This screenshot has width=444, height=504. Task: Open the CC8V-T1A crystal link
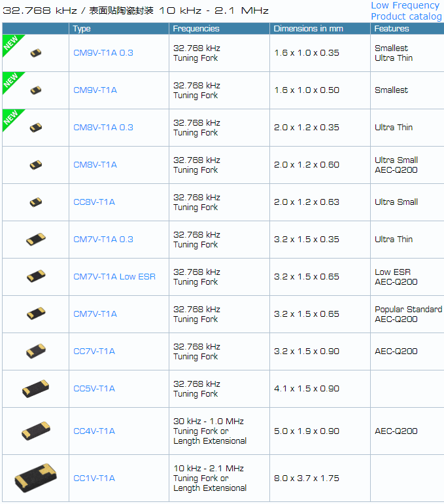[x=94, y=202]
